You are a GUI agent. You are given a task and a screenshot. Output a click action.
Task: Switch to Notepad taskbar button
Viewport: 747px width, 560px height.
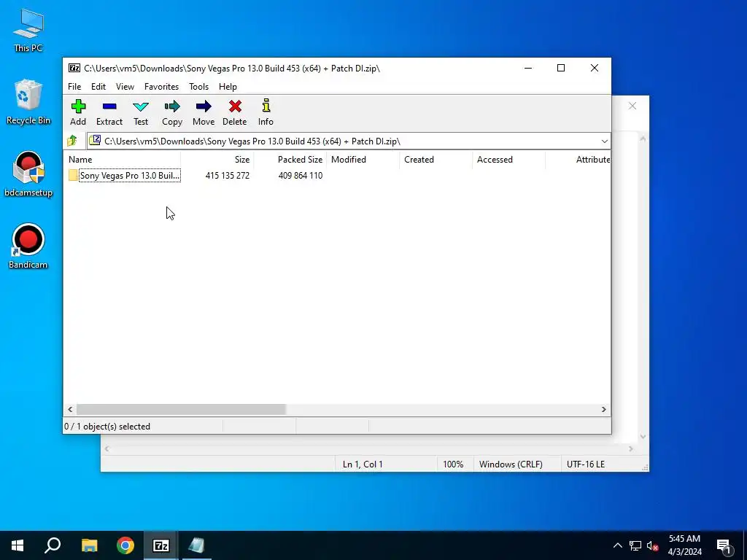(x=197, y=545)
